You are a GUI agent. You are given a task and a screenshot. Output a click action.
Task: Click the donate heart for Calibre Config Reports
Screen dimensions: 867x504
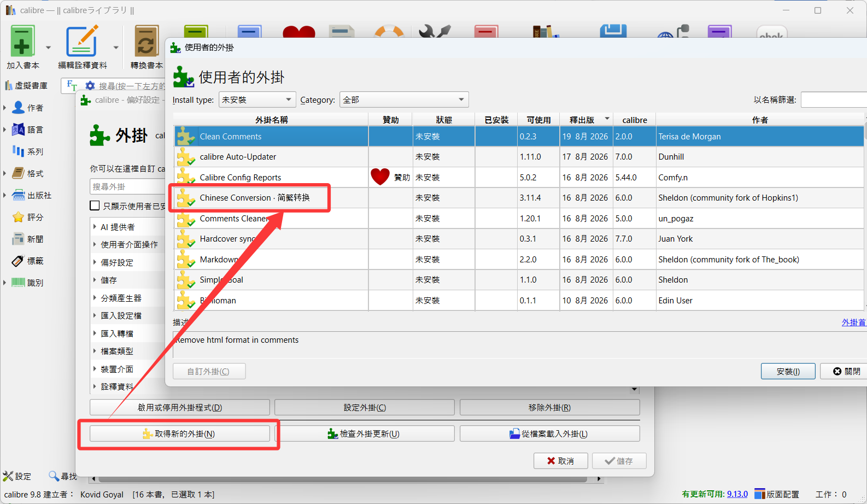click(x=380, y=177)
